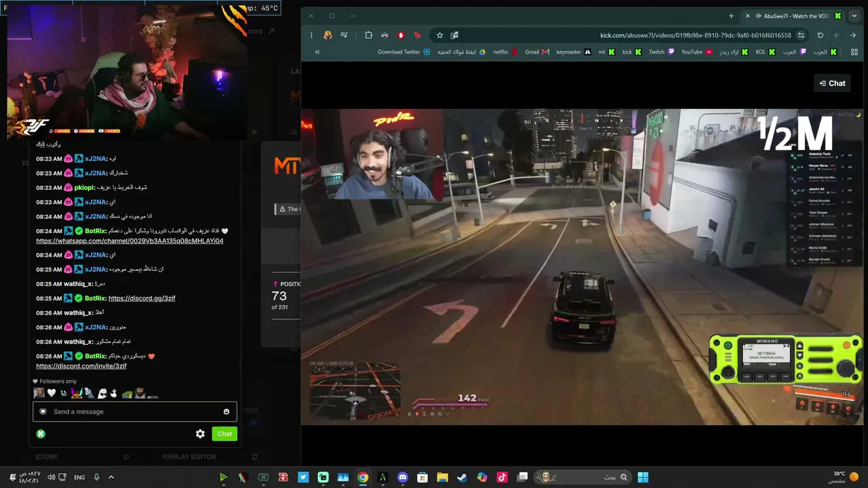Open the Gmail bookmark
Viewport: 868px width, 488px height.
click(537, 52)
